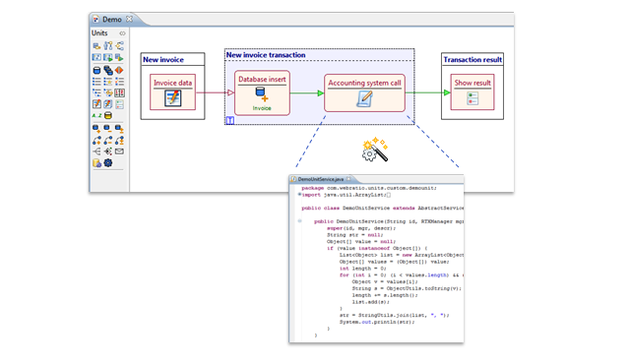Select the Transaction result page title
Viewport: 630px width, 364px height.
coord(472,60)
